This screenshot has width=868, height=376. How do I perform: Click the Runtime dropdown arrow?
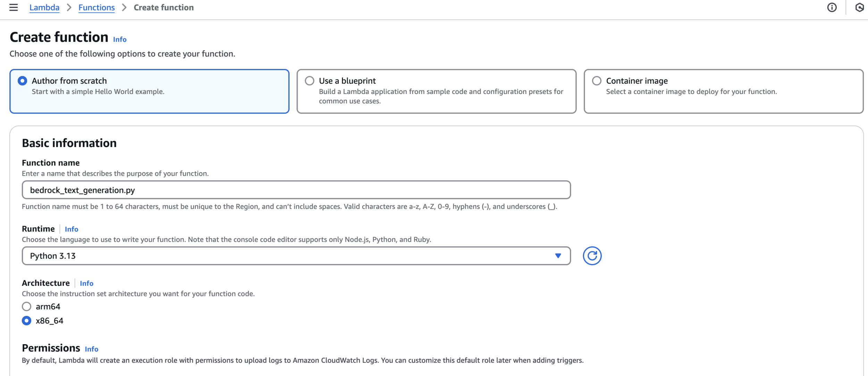click(x=558, y=256)
